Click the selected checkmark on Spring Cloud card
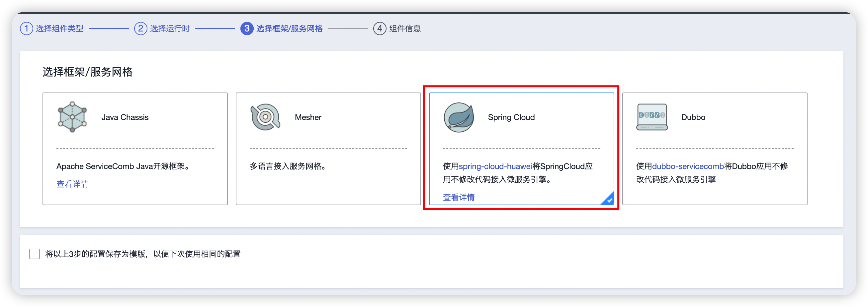Screen dimensions: 868x307 point(609,200)
